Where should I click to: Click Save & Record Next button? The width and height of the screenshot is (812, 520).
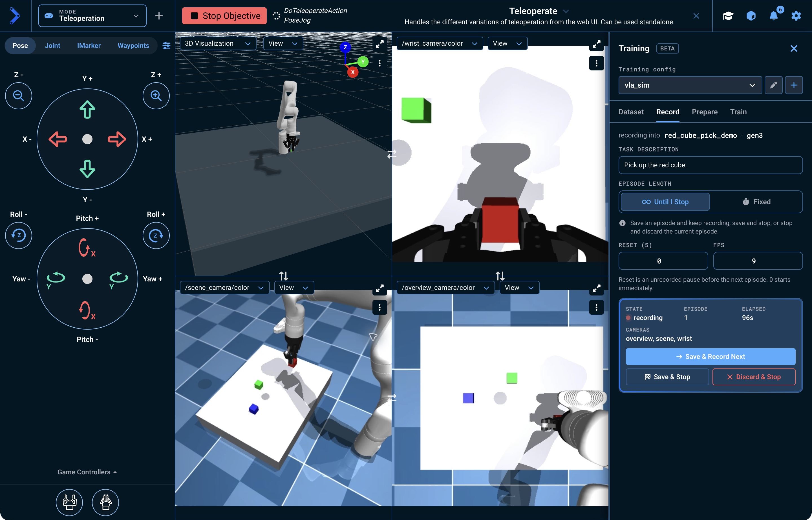(x=710, y=357)
